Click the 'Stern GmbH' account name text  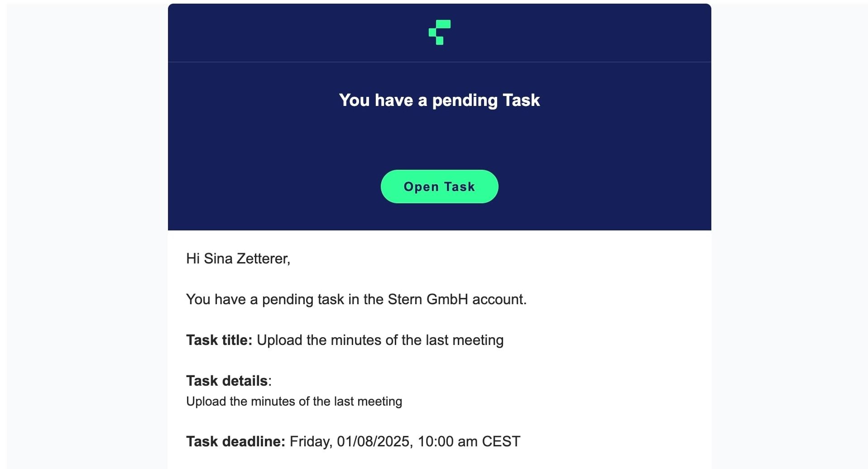(x=428, y=299)
